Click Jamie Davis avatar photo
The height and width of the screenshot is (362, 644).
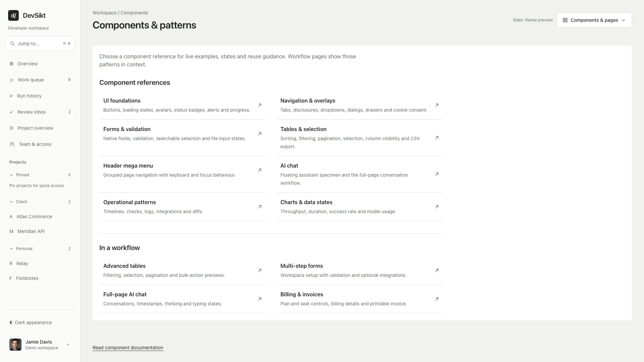[15, 345]
